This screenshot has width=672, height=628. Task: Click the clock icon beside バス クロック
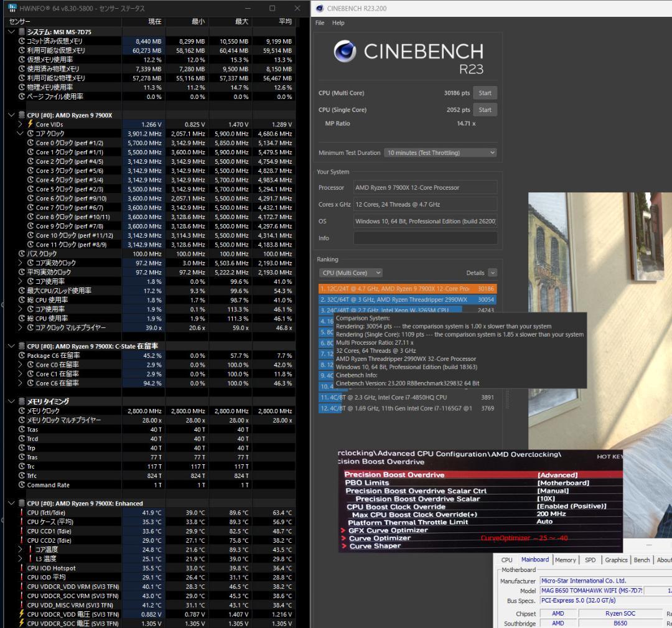22,253
